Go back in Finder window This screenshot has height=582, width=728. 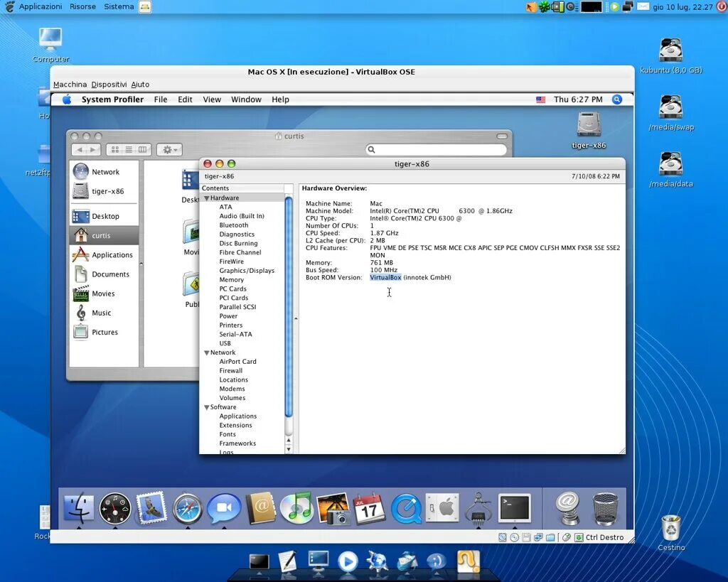click(80, 149)
